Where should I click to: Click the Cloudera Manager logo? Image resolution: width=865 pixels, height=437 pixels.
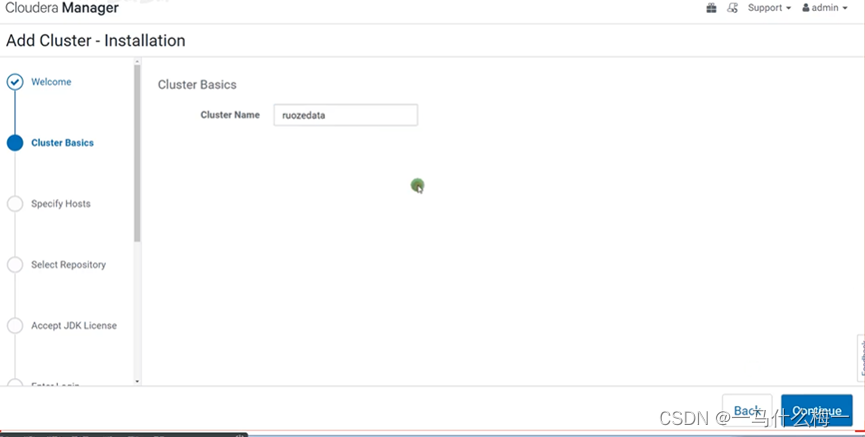pos(62,8)
